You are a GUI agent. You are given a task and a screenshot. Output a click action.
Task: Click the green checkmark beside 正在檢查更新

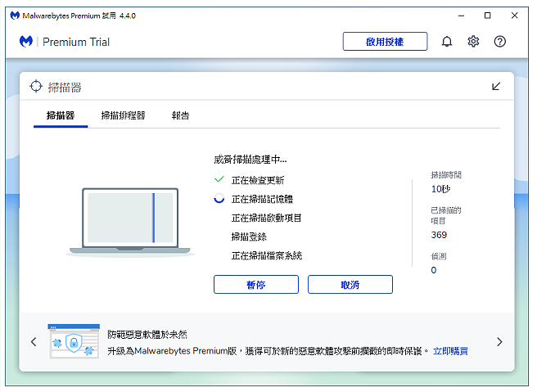pyautogui.click(x=219, y=179)
